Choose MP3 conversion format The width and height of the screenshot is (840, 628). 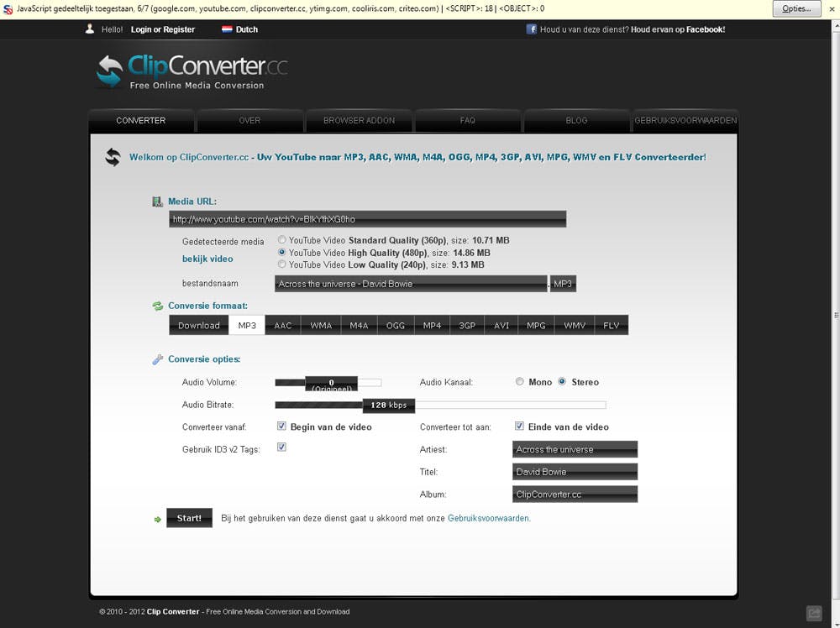tap(247, 326)
